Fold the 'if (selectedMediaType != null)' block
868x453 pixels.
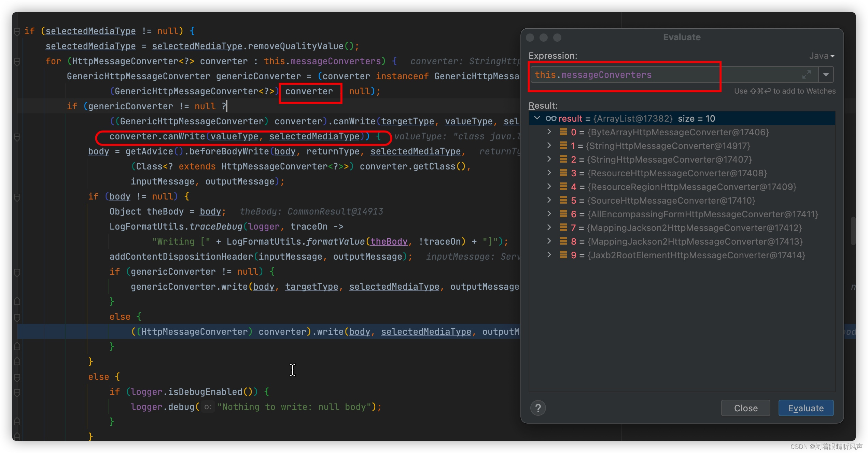(x=17, y=31)
